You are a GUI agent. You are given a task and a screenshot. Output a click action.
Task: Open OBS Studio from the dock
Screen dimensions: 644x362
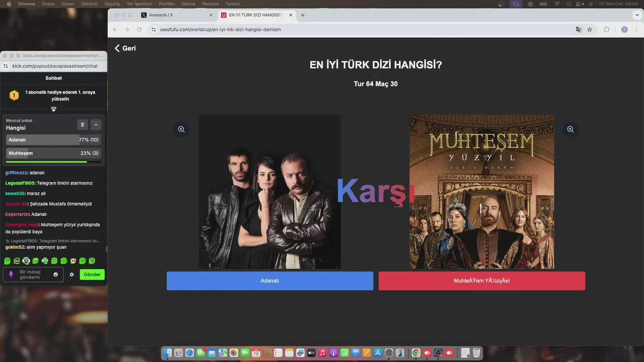tap(438, 353)
